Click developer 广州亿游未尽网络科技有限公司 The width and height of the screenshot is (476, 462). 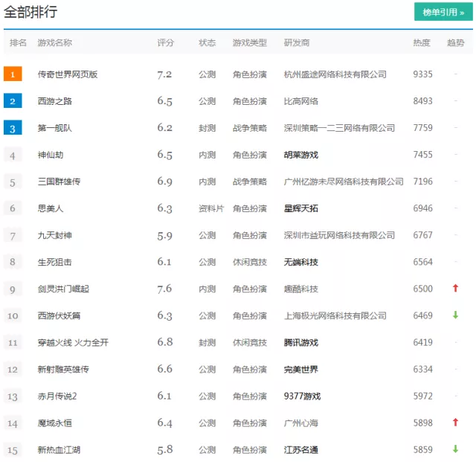coord(344,182)
